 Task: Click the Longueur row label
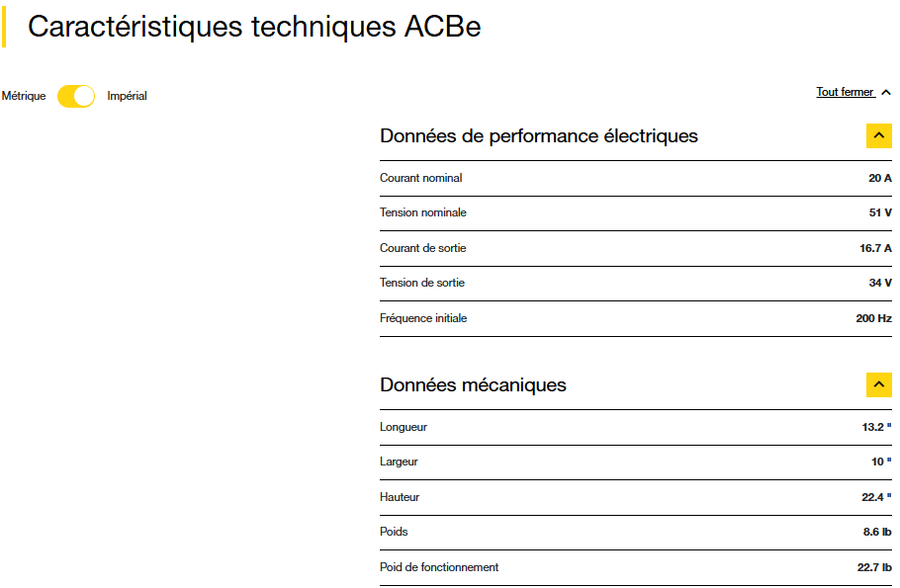point(404,427)
